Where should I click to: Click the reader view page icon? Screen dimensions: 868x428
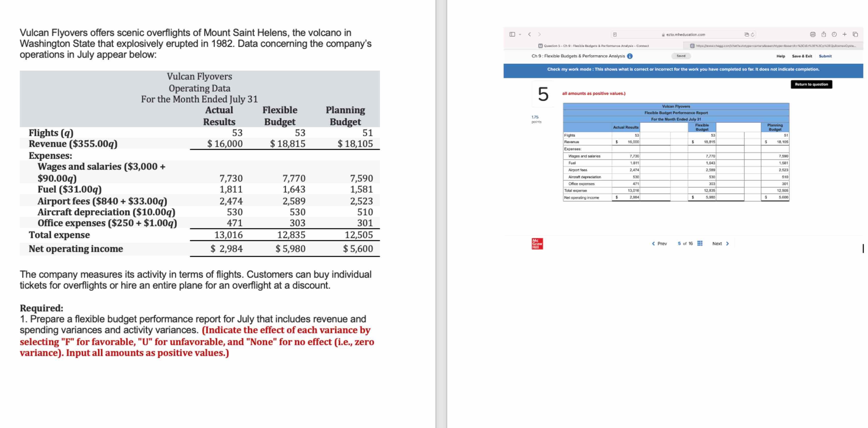pos(615,34)
